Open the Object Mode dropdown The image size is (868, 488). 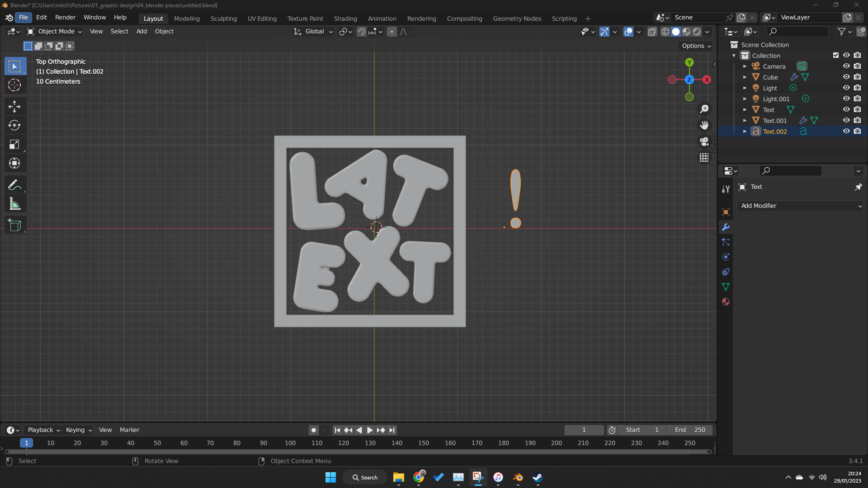pyautogui.click(x=53, y=31)
